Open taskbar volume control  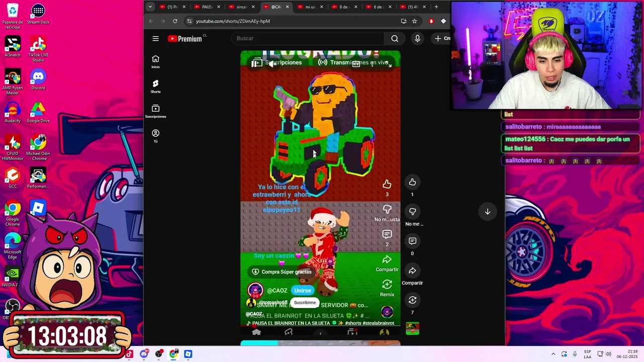click(x=608, y=354)
